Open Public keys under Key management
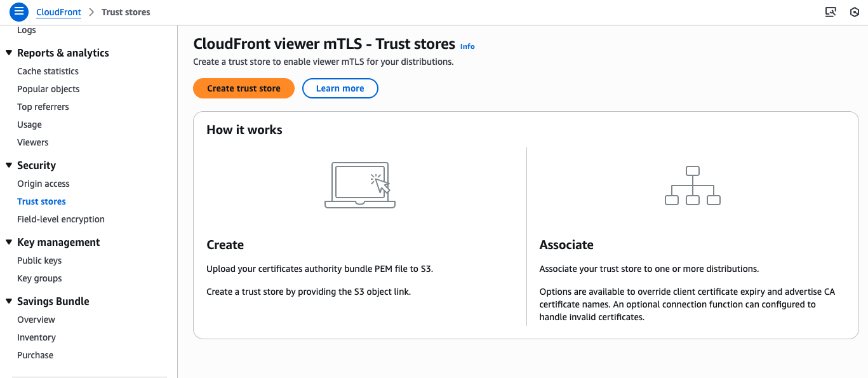This screenshot has width=868, height=378. (39, 260)
